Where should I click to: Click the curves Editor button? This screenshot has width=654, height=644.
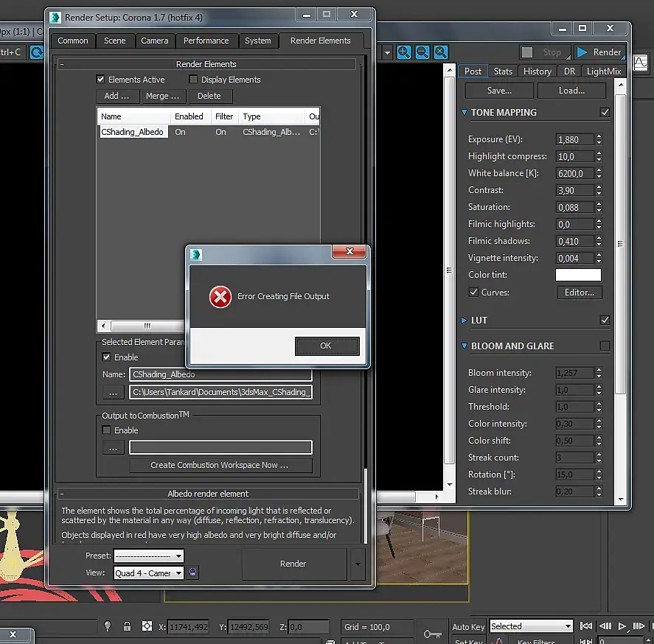(x=579, y=293)
